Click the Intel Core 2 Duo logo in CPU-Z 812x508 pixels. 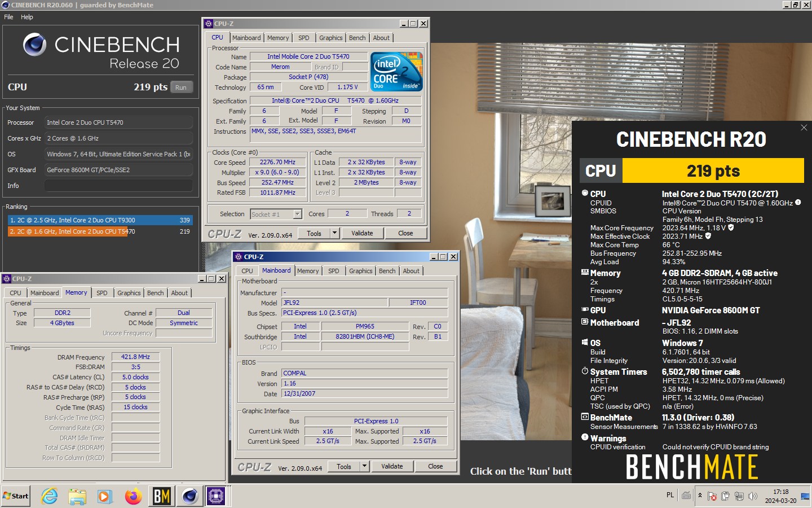(x=397, y=72)
